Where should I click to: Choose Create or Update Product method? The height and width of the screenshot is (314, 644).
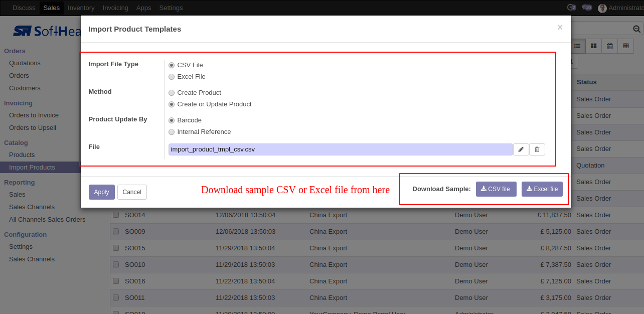click(172, 104)
